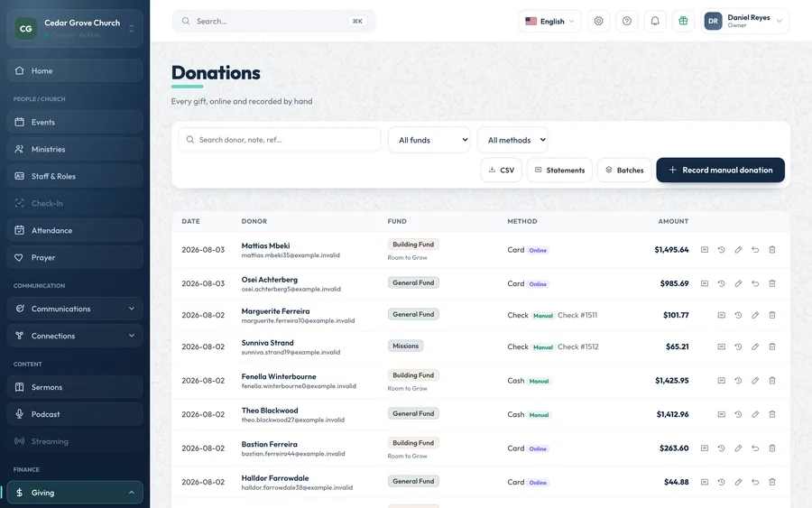Click the AMOUNT column header

tap(673, 221)
